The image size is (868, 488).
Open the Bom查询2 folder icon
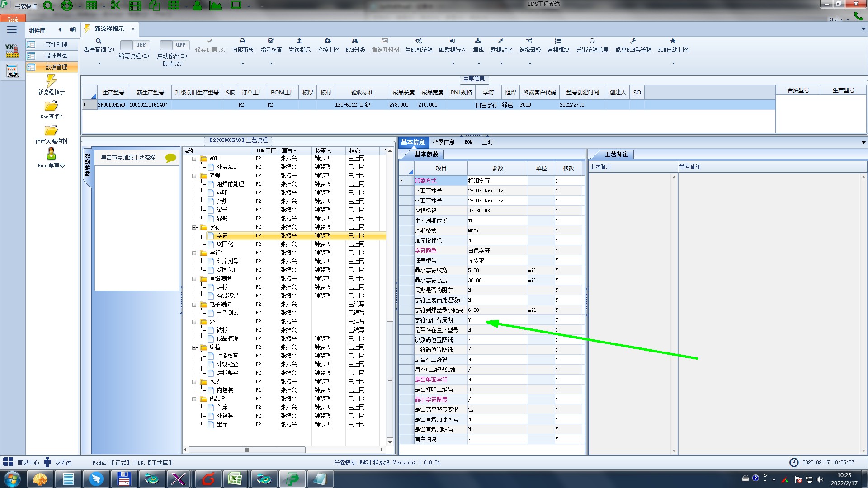[51, 107]
